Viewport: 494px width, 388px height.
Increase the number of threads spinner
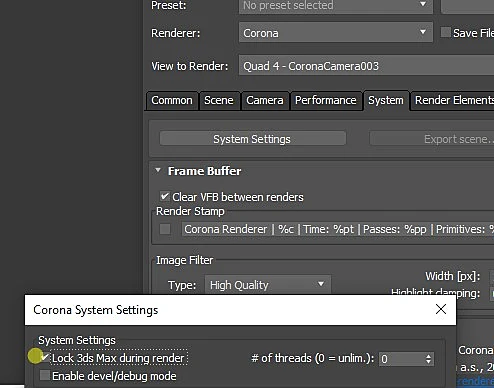[x=429, y=356]
